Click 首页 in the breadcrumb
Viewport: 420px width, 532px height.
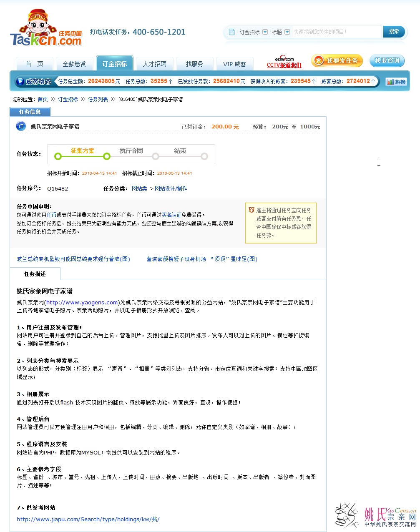click(x=43, y=99)
